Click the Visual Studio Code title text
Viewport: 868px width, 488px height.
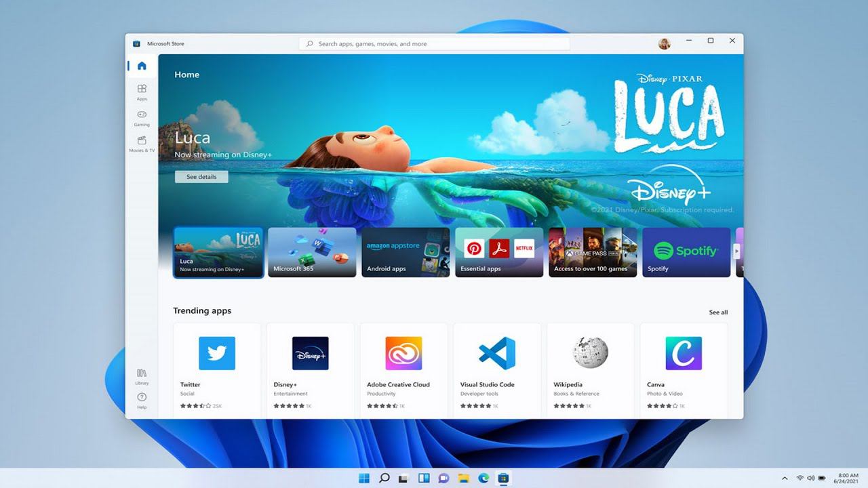point(487,384)
